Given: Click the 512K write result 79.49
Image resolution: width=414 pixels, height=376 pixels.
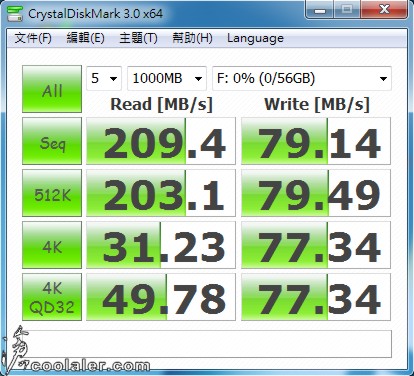Looking at the screenshot, I should click(x=316, y=193).
